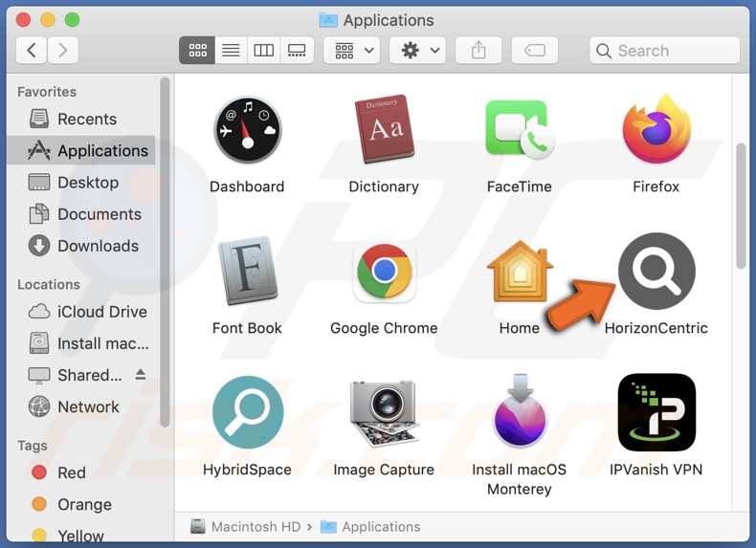The image size is (756, 548).
Task: Open the group-by dropdown
Action: click(352, 50)
